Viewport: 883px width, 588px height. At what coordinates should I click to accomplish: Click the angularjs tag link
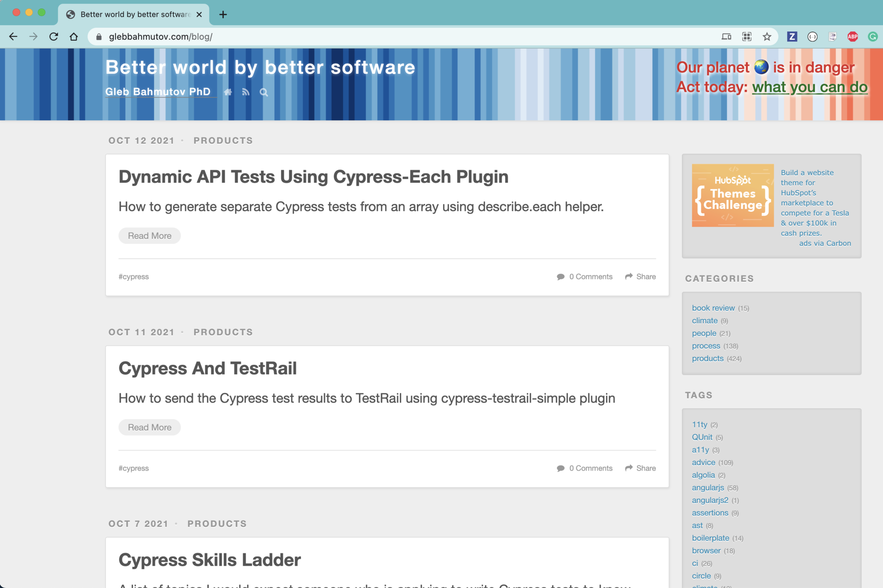click(707, 487)
